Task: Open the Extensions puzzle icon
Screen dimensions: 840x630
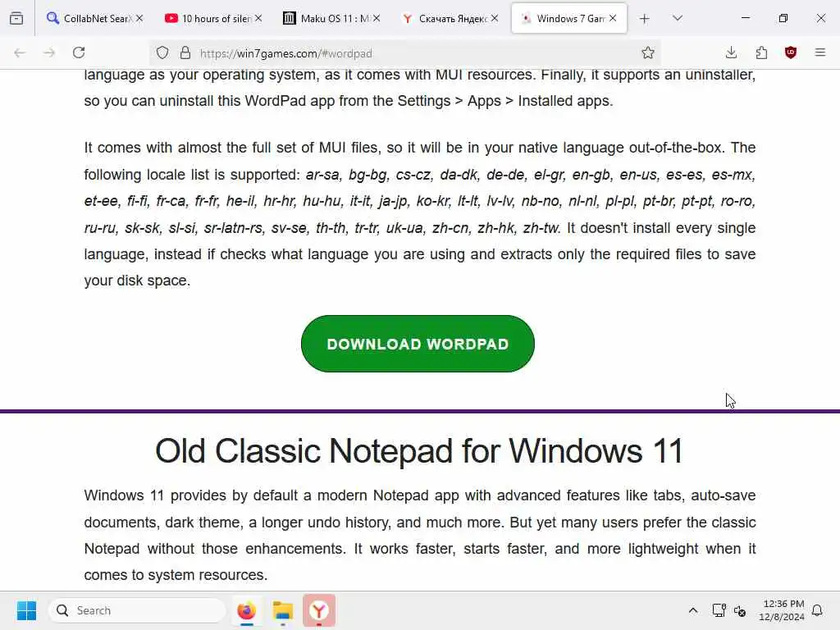Action: (761, 52)
